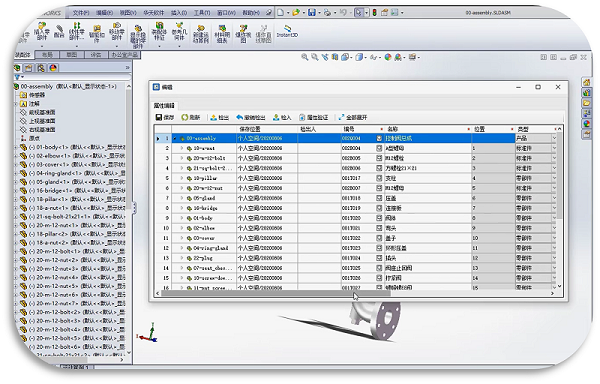This screenshot has height=384, width=600.
Task: Toggle the name checkbox in row 21-sq-bolt
Action: click(x=379, y=168)
